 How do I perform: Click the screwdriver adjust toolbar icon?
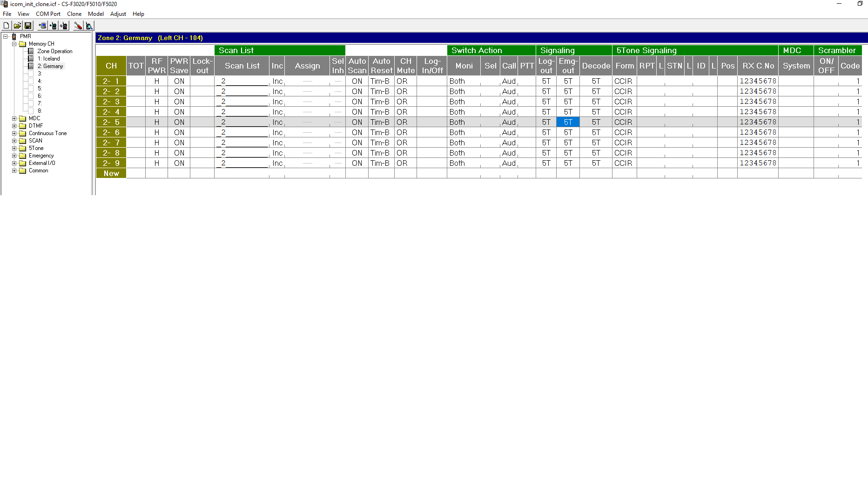pos(78,26)
